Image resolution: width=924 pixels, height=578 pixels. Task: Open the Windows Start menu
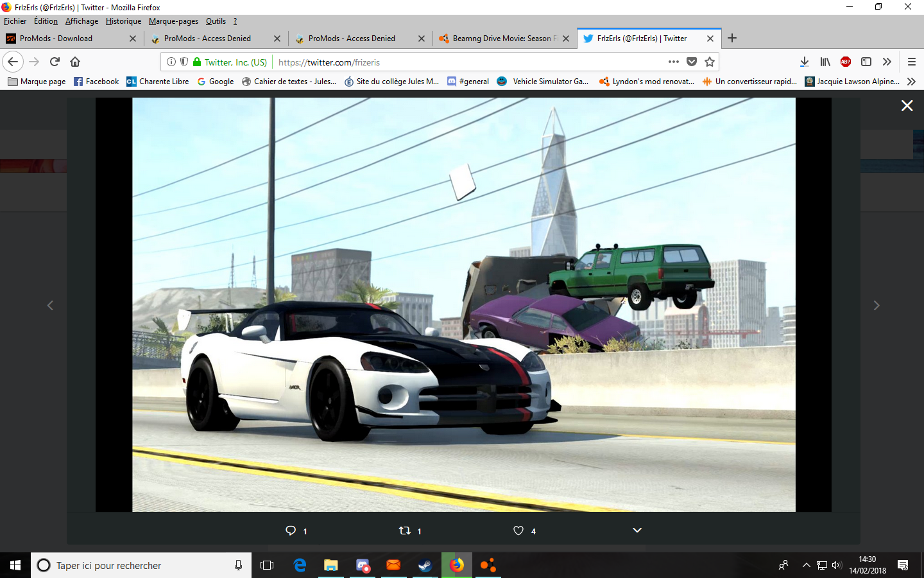(15, 565)
